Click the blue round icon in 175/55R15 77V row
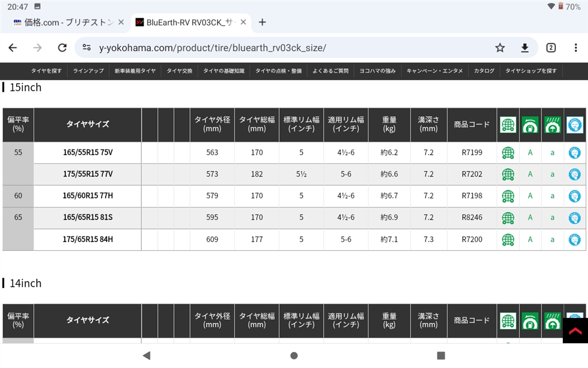The height and width of the screenshot is (368, 588). (x=574, y=174)
